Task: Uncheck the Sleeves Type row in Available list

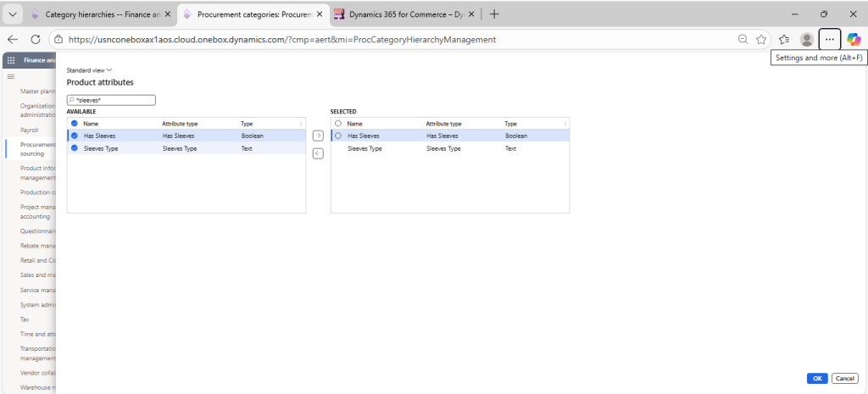Action: [x=75, y=148]
